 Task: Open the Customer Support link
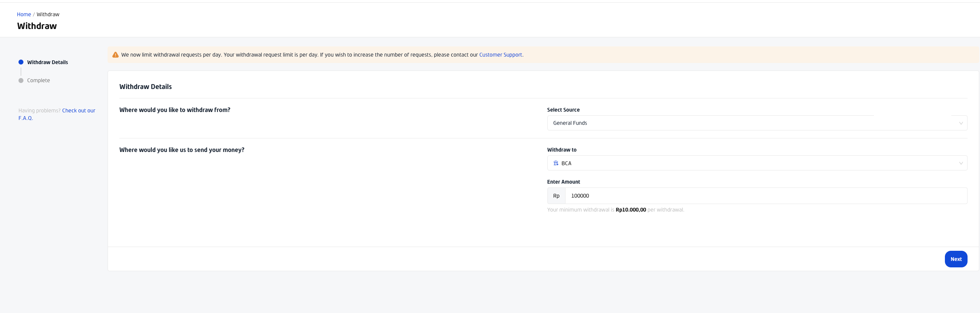pyautogui.click(x=500, y=55)
